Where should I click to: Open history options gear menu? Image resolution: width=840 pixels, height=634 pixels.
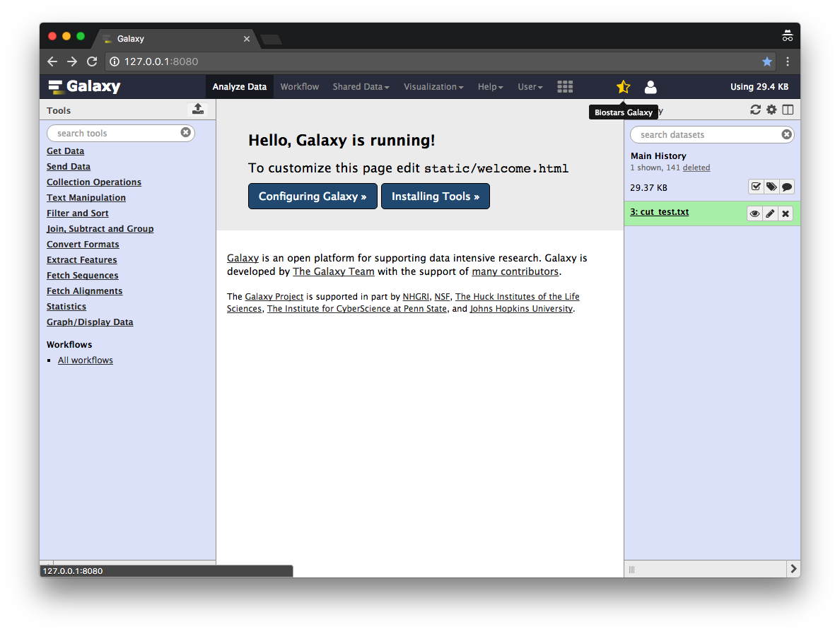point(771,110)
